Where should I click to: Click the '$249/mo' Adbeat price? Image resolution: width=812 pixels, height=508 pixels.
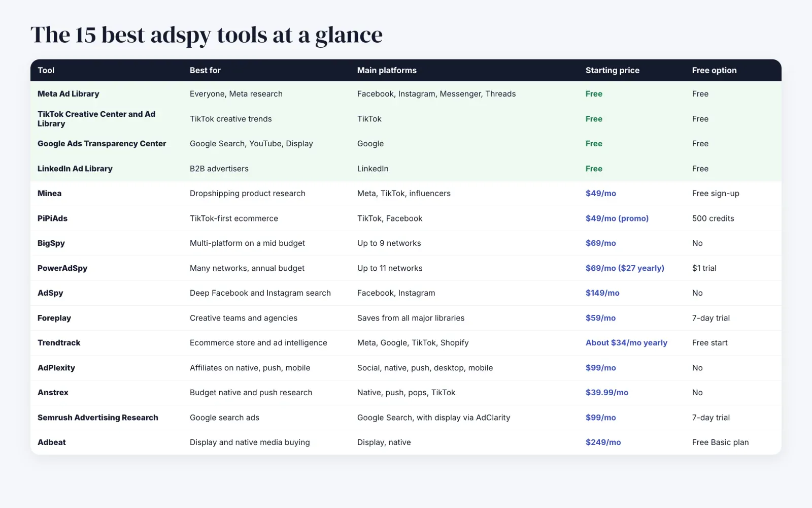coord(603,442)
